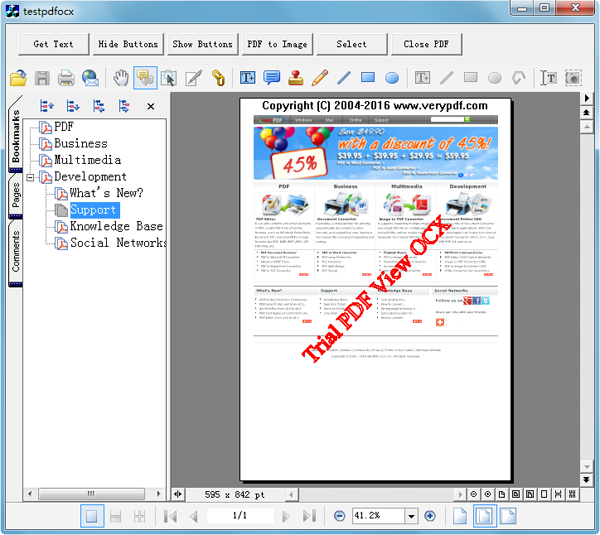Enable facing pages layout mode
Screen dimensions: 600x535
pyautogui.click(x=140, y=516)
